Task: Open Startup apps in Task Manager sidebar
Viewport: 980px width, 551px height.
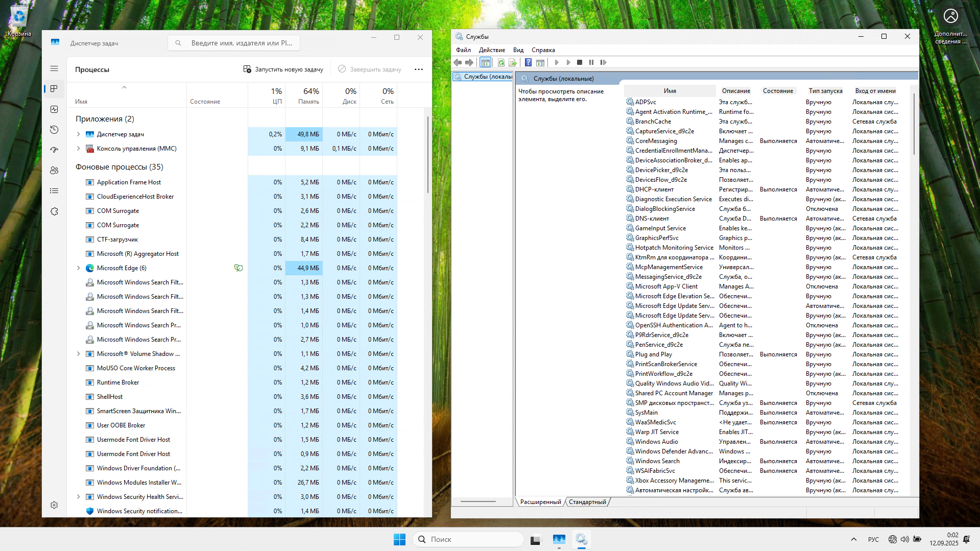Action: point(54,150)
